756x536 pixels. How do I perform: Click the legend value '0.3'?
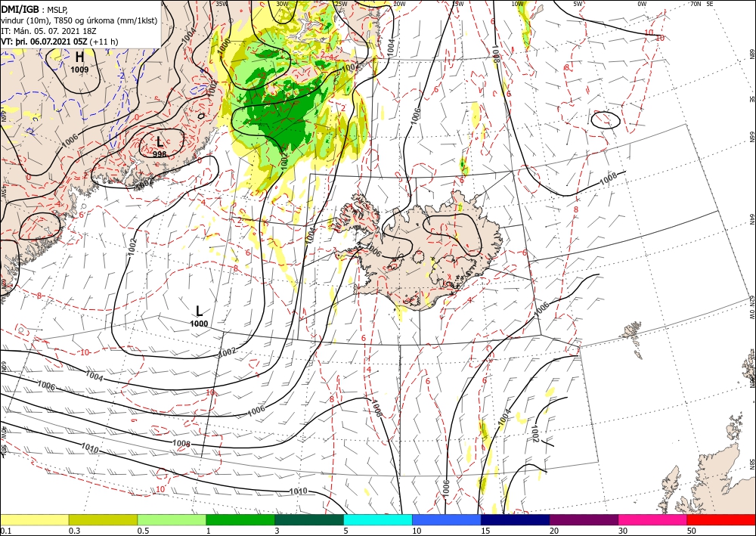coord(74,531)
